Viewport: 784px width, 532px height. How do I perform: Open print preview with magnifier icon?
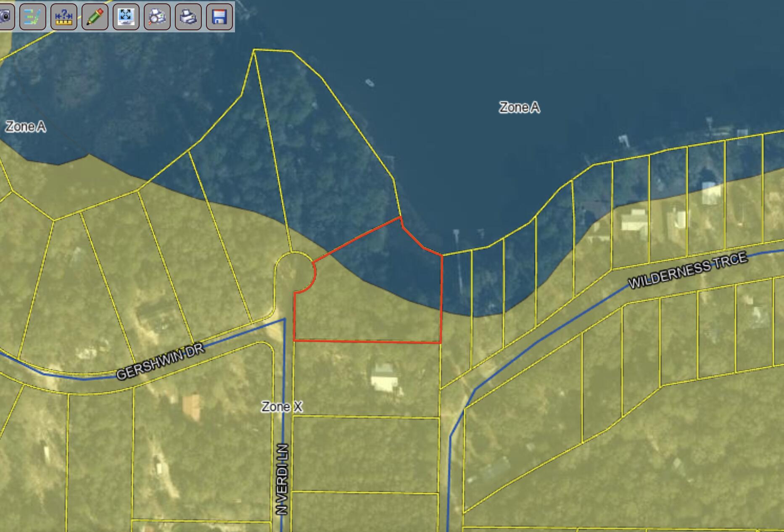[x=157, y=17]
